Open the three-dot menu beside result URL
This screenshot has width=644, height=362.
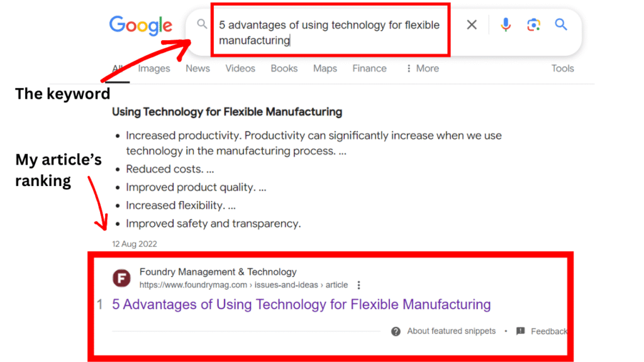coord(359,285)
